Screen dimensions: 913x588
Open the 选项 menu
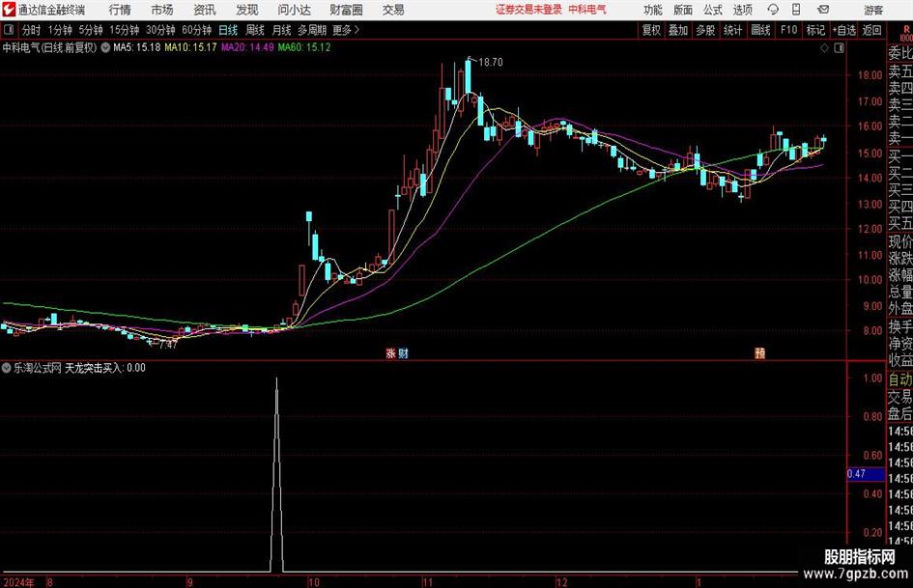click(x=742, y=10)
